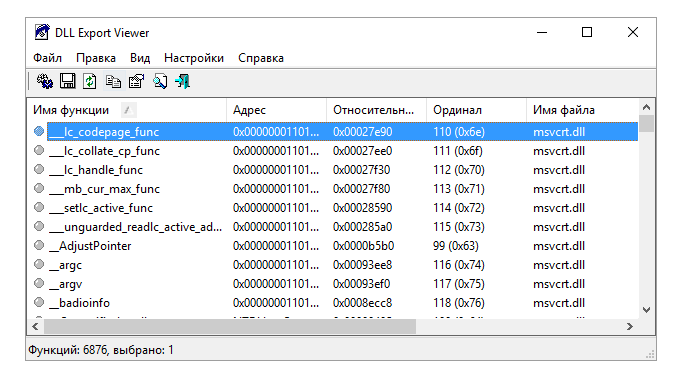689x384 pixels.
Task: Click ordinal cell 118 (0x76)
Action: [x=459, y=303]
